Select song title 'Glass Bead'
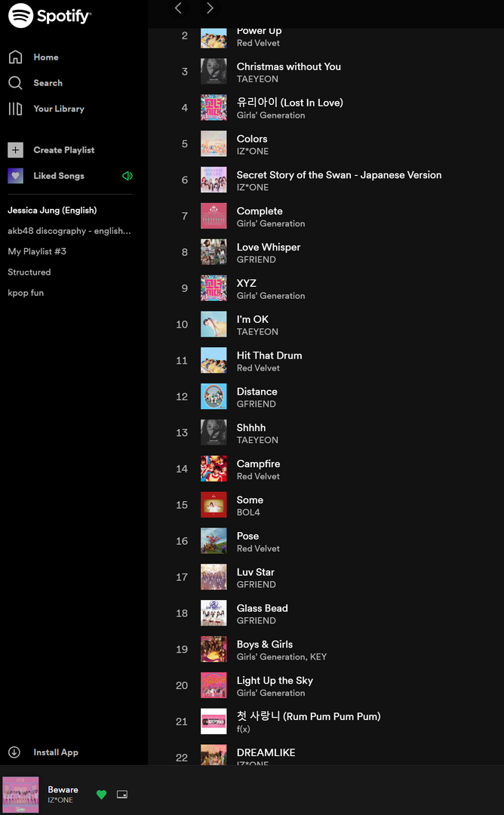504x815 pixels. click(263, 608)
